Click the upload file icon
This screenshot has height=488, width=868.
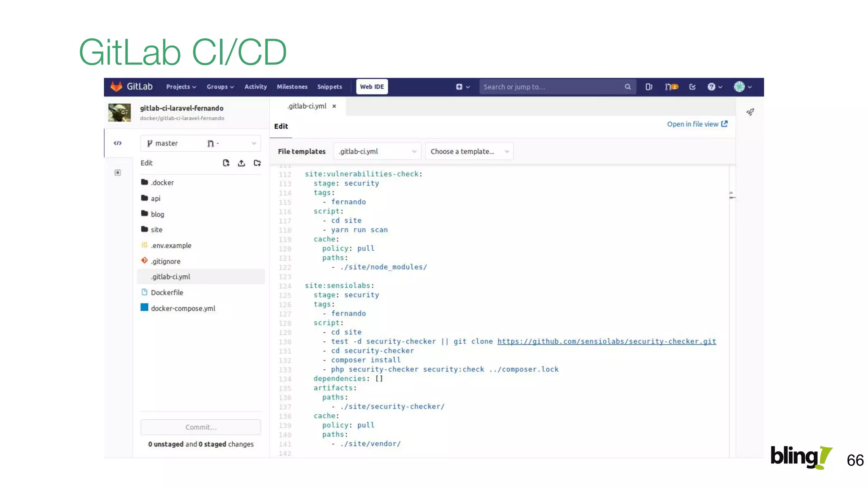tap(241, 163)
